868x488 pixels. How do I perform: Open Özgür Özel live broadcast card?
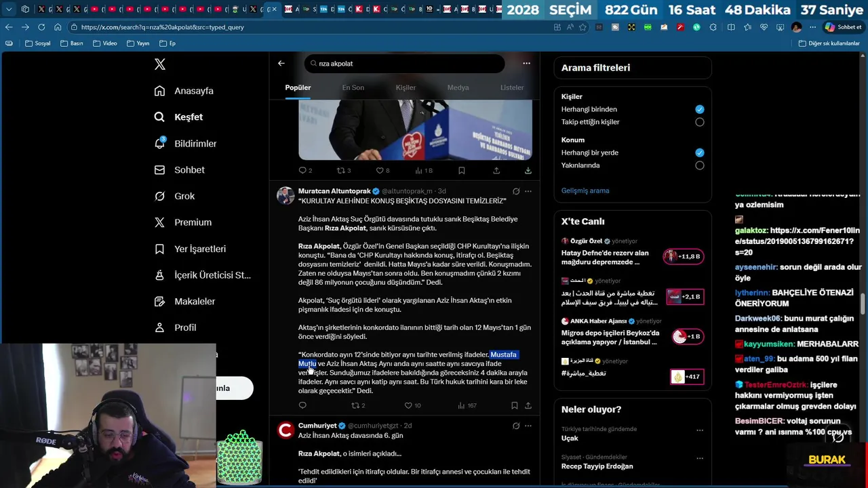pyautogui.click(x=632, y=252)
